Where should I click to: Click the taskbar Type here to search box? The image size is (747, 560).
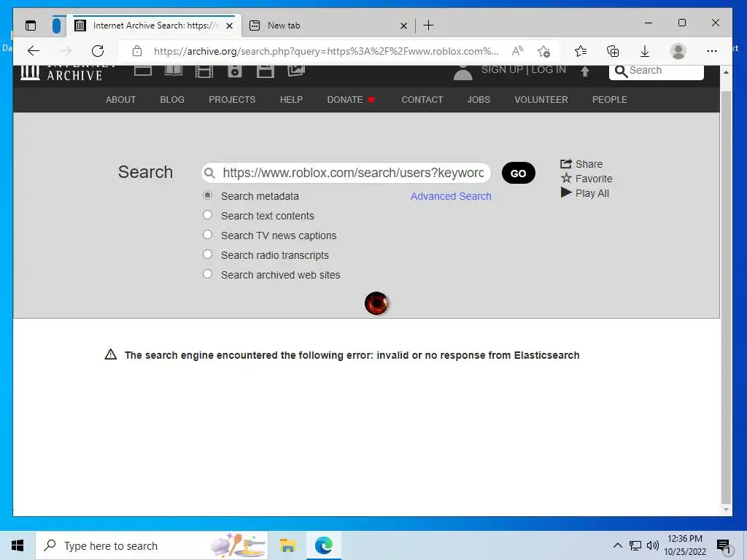(x=152, y=545)
